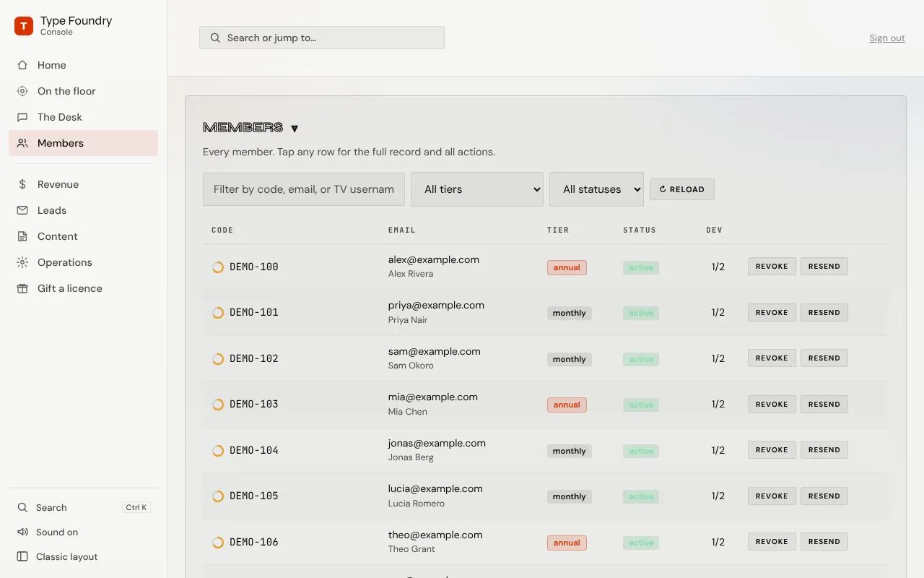Open the Leads section

coord(84,210)
